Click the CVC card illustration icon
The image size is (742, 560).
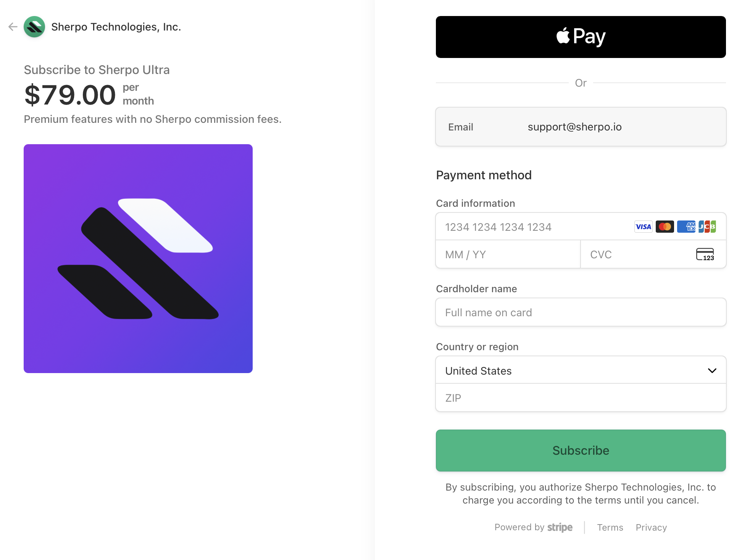[x=705, y=254]
